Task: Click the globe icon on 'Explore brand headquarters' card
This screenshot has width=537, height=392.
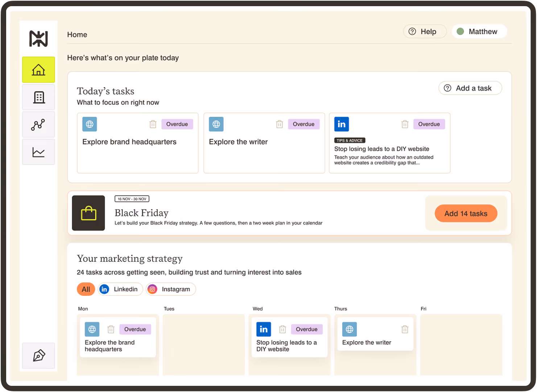Action: [90, 124]
